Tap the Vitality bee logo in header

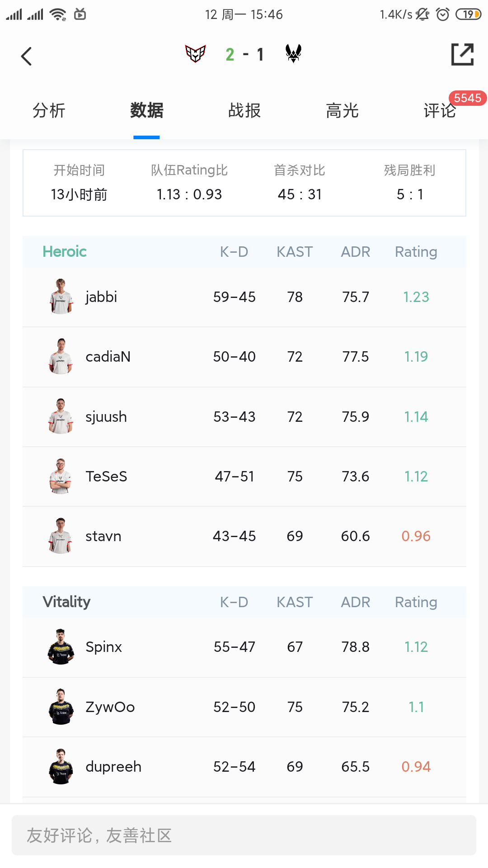point(293,53)
